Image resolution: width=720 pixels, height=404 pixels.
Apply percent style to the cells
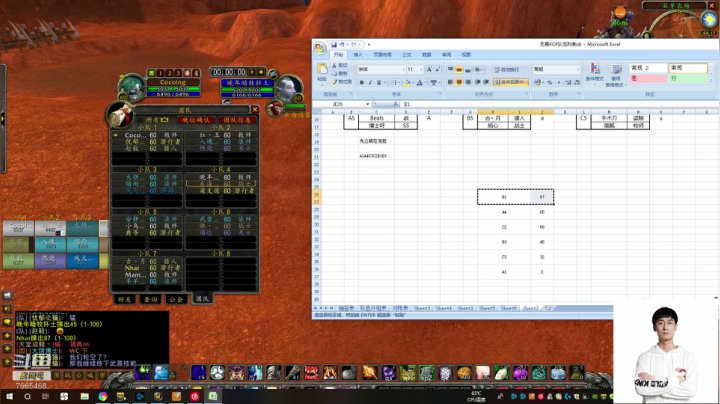(x=550, y=83)
